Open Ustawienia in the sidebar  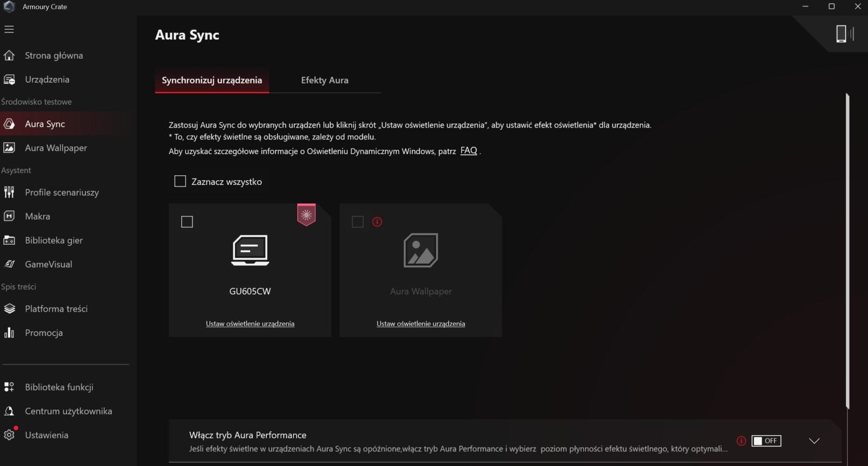click(x=47, y=435)
